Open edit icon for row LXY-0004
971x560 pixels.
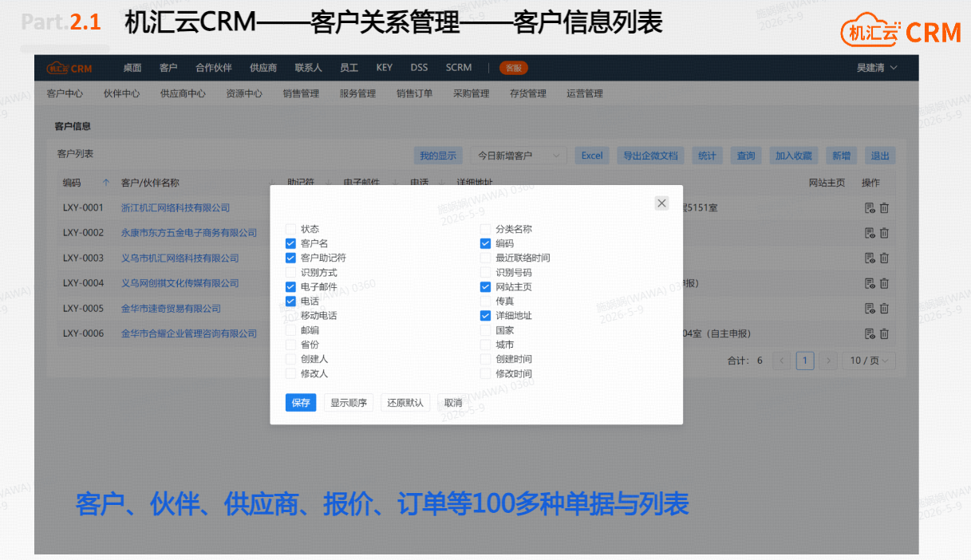[870, 283]
